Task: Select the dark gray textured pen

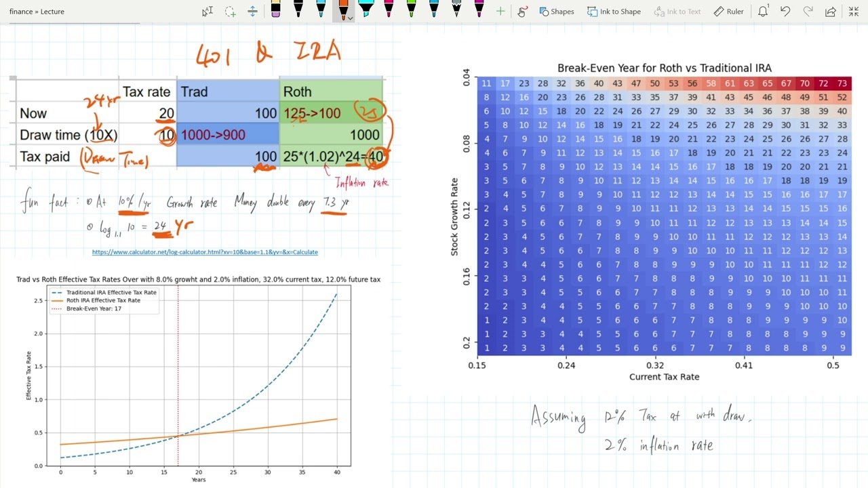Action: pos(456,9)
